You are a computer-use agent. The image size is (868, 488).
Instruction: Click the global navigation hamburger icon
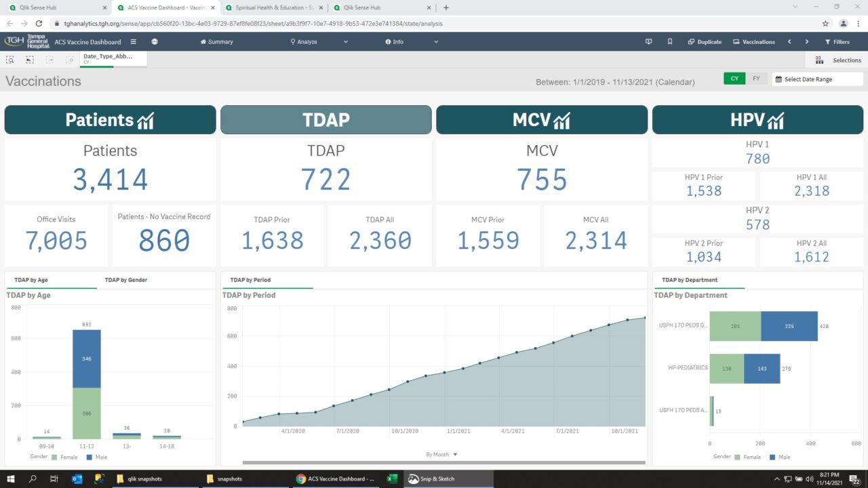pyautogui.click(x=134, y=41)
